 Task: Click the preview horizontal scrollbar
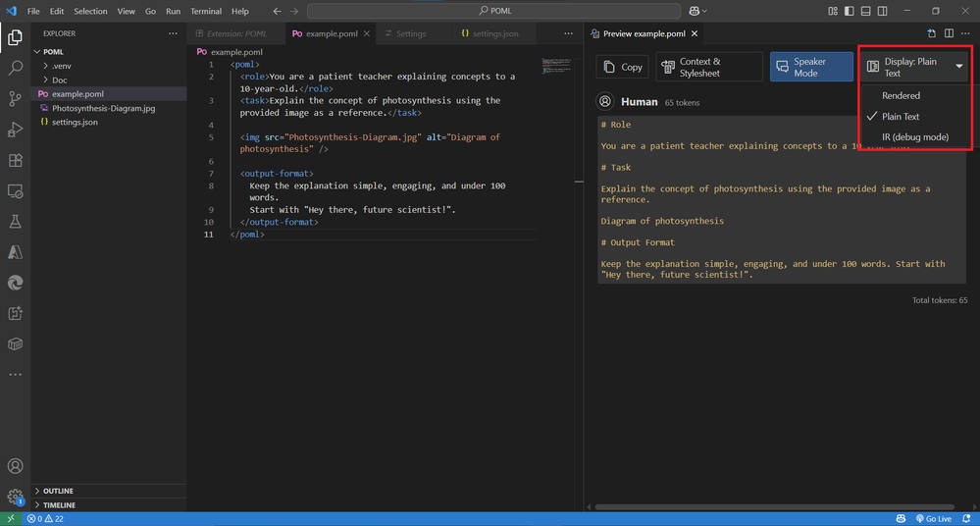coord(774,507)
